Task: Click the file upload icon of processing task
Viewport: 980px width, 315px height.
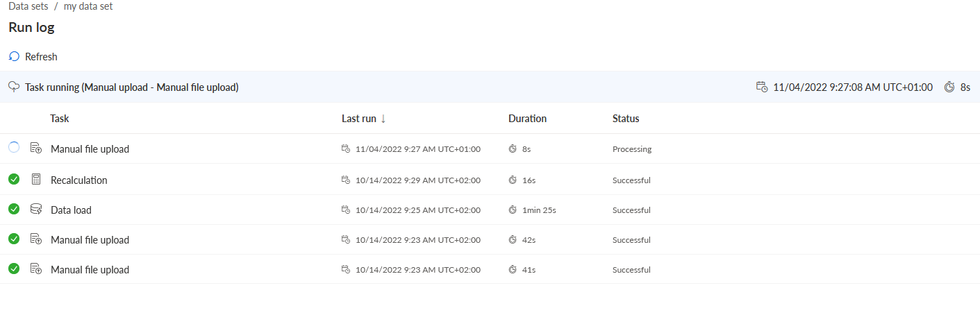Action: 36,148
